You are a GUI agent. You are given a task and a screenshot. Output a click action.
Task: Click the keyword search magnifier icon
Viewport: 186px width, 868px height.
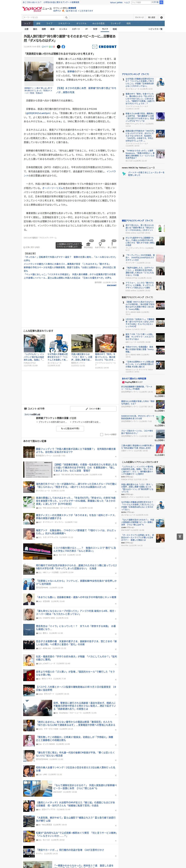pos(66,17)
